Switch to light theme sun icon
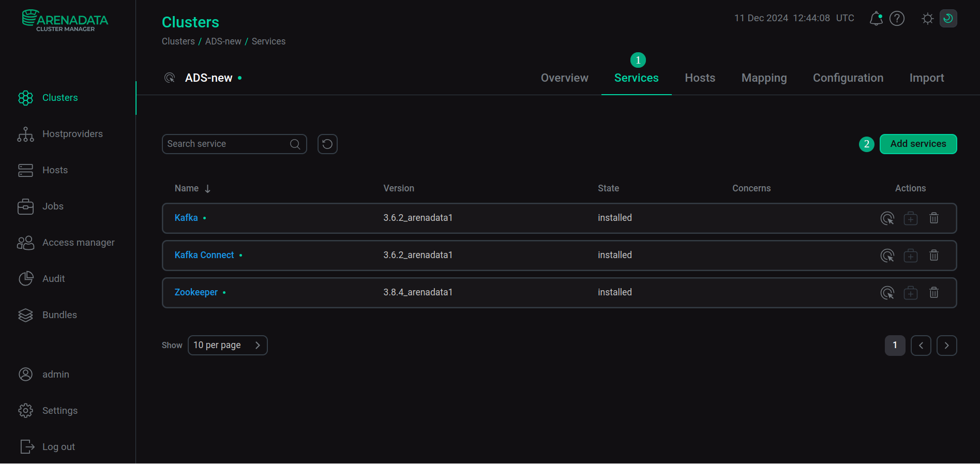Image resolution: width=980 pixels, height=464 pixels. (928, 19)
